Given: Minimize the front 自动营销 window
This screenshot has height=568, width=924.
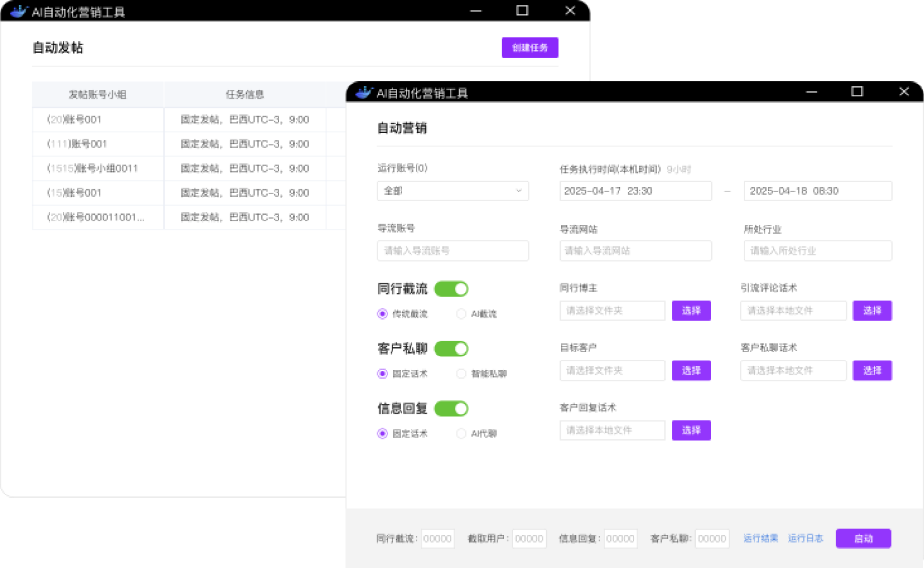Looking at the screenshot, I should pos(811,92).
